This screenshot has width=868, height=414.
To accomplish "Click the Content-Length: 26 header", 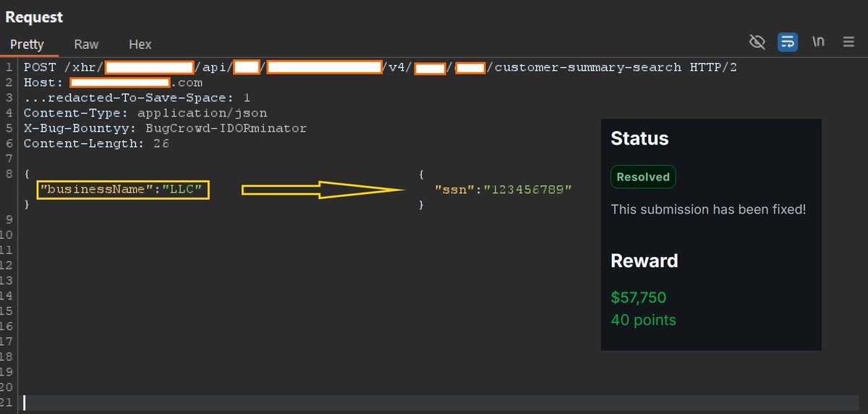I will click(96, 143).
